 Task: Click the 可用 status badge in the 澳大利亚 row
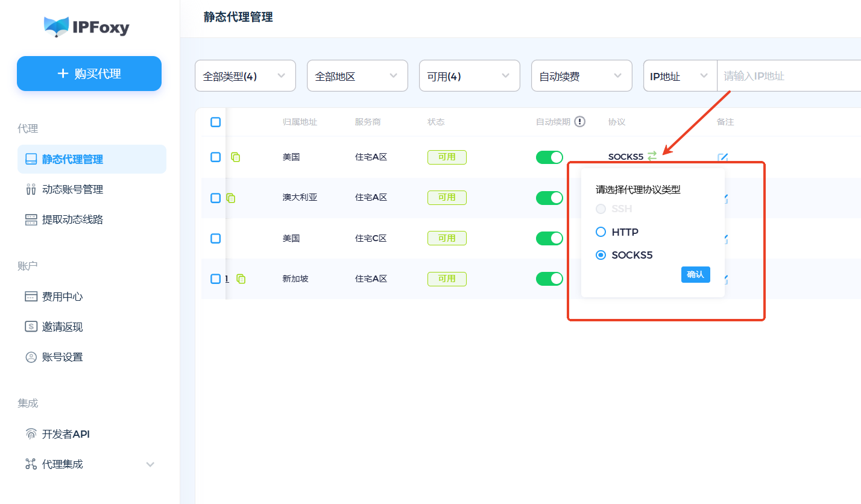[x=447, y=197]
